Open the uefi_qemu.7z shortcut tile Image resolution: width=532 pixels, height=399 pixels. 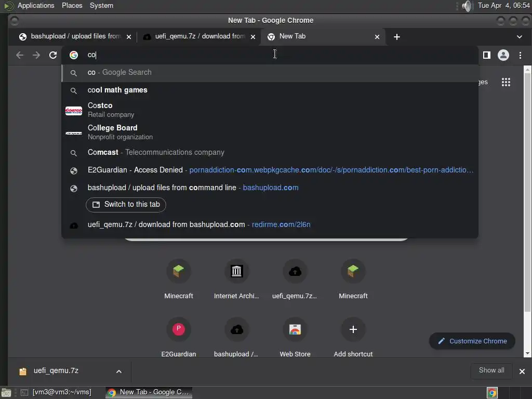pos(295,279)
